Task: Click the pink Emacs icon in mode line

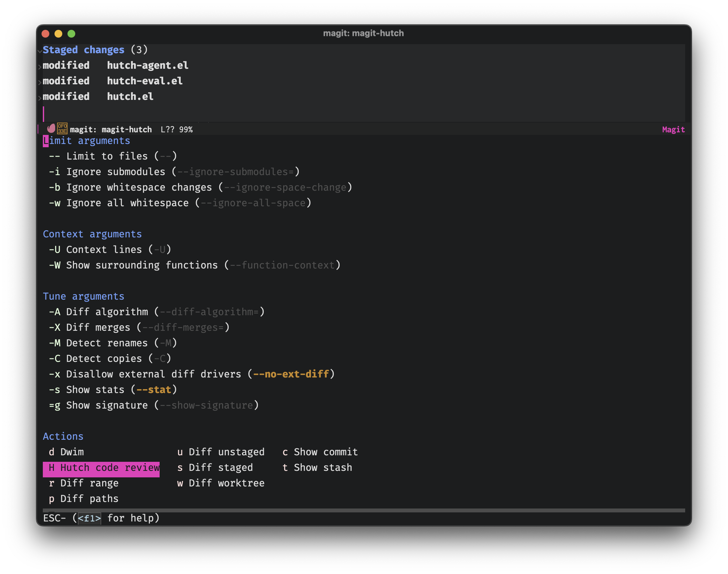Action: 51,129
